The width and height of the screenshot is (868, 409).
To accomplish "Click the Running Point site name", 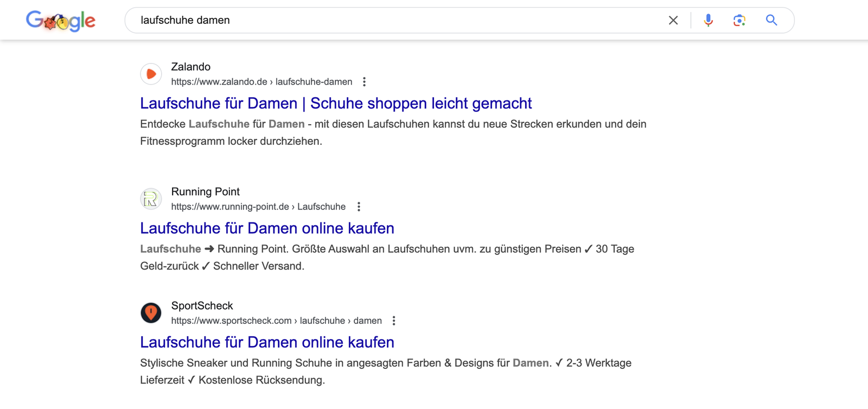I will coord(206,191).
